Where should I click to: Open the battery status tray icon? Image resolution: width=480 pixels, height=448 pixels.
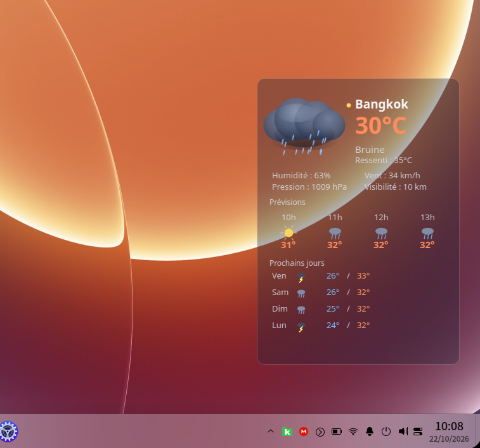337,432
